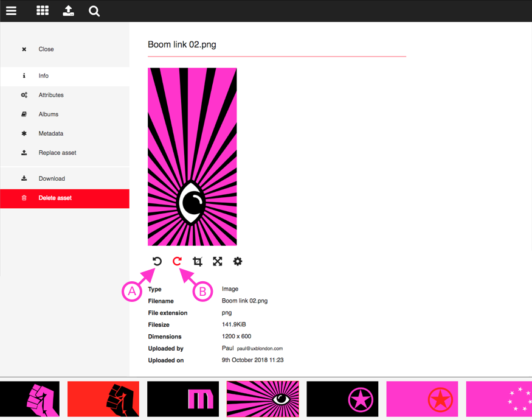Click the large pink eye image preview
This screenshot has width=532, height=420.
192,156
